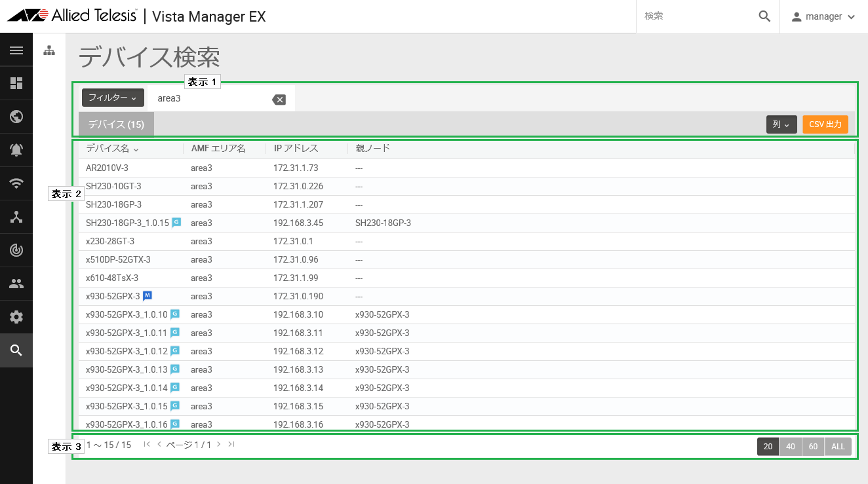Open the フィルター dropdown
868x484 pixels.
(113, 98)
